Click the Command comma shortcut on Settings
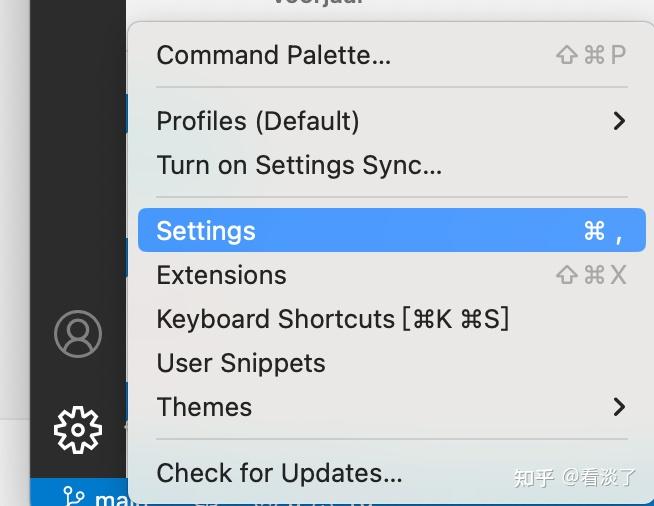The image size is (654, 506). [604, 231]
